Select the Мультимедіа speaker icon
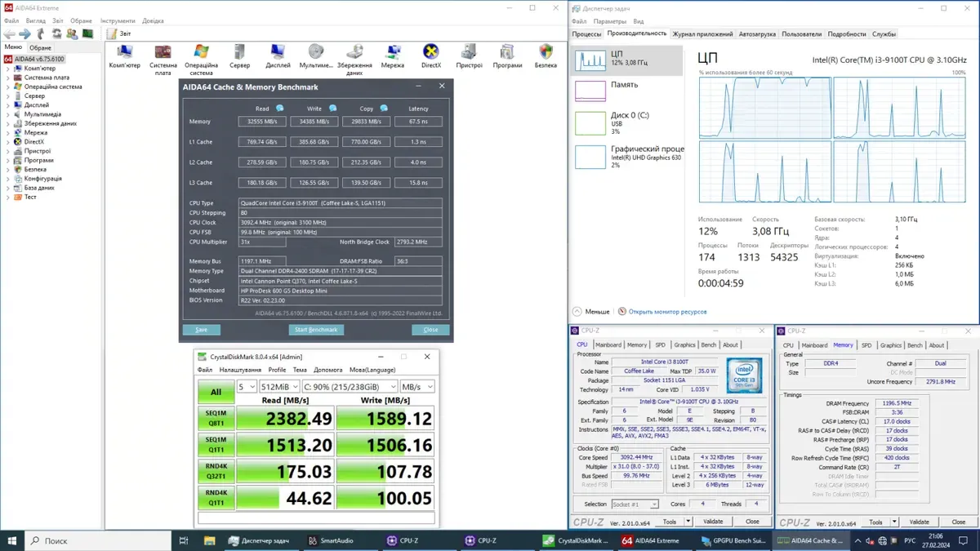Viewport: 980px width, 551px height. click(315, 54)
